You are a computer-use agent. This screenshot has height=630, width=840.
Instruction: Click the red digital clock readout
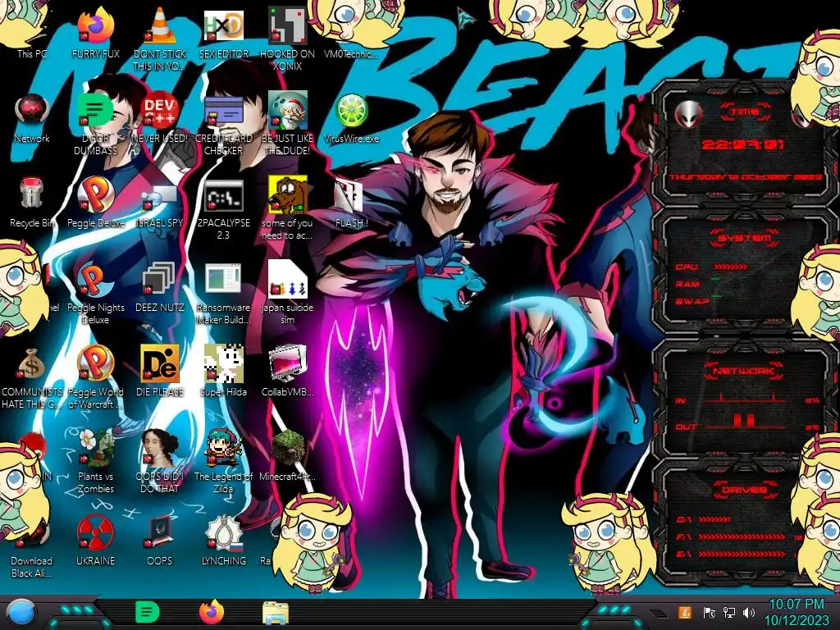pyautogui.click(x=742, y=144)
